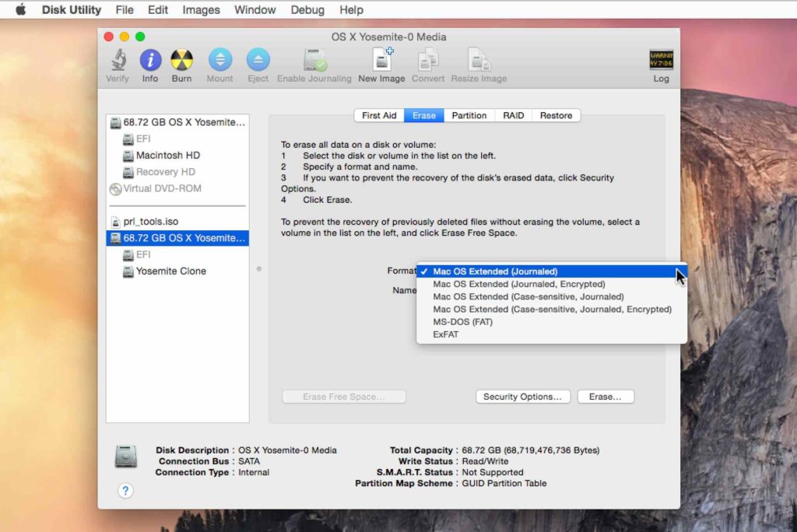Click the GUID Partition Table value text
The image size is (797, 532).
pyautogui.click(x=504, y=484)
